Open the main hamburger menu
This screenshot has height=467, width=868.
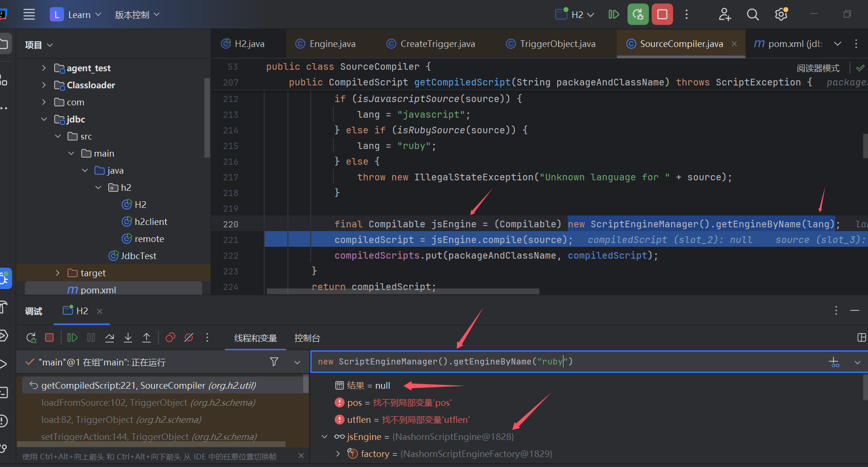coord(29,15)
